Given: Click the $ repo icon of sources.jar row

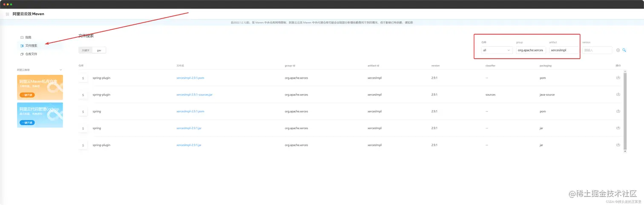Looking at the screenshot, I should (x=83, y=95).
